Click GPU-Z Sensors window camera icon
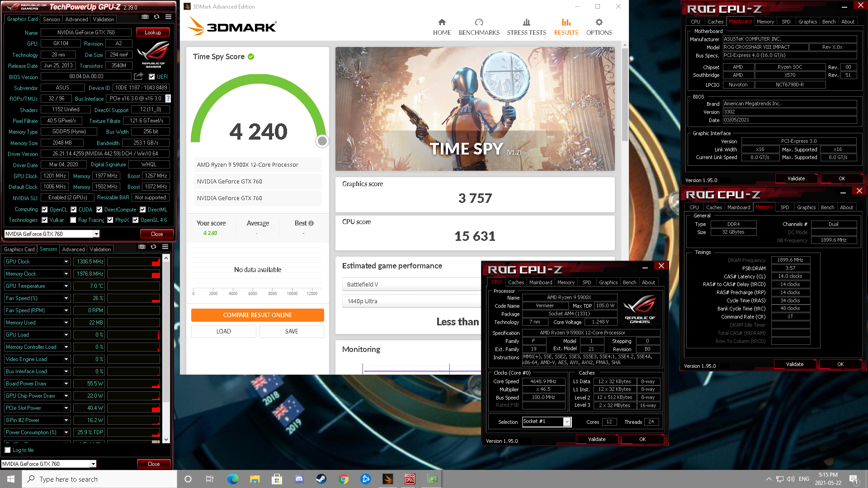868x488 pixels. [142, 247]
